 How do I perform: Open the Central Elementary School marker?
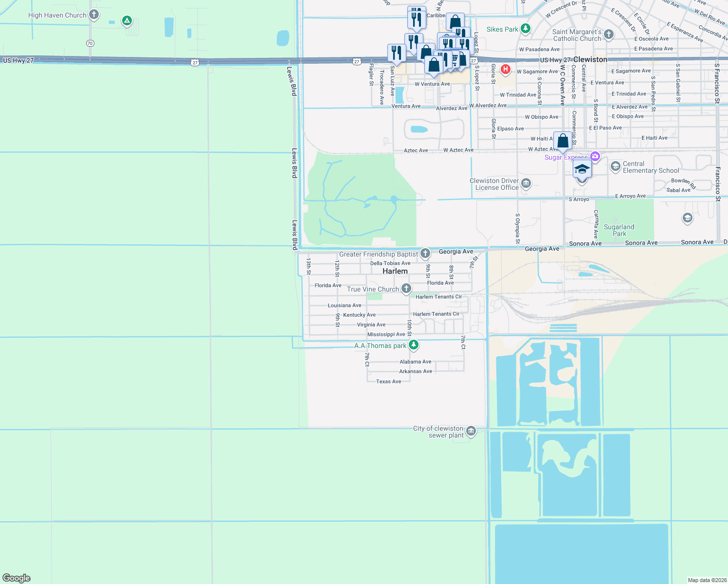click(616, 167)
